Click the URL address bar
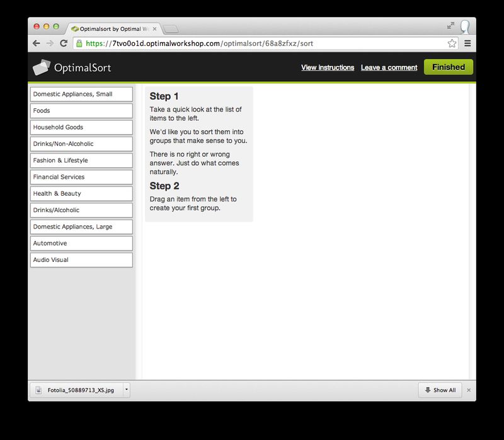This screenshot has height=440, width=504. pyautogui.click(x=265, y=43)
